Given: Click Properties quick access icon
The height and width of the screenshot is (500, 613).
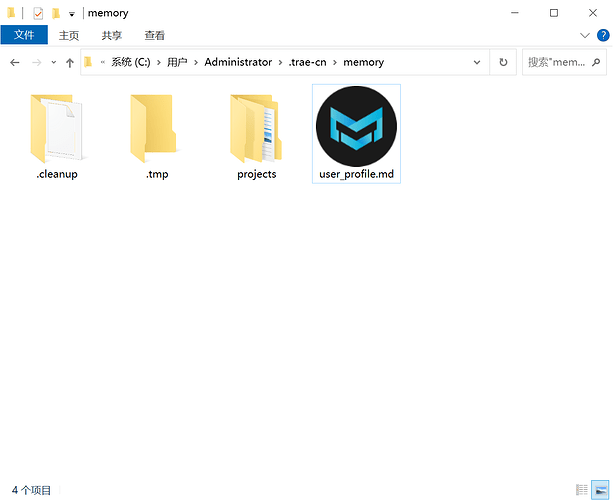Looking at the screenshot, I should (38, 13).
